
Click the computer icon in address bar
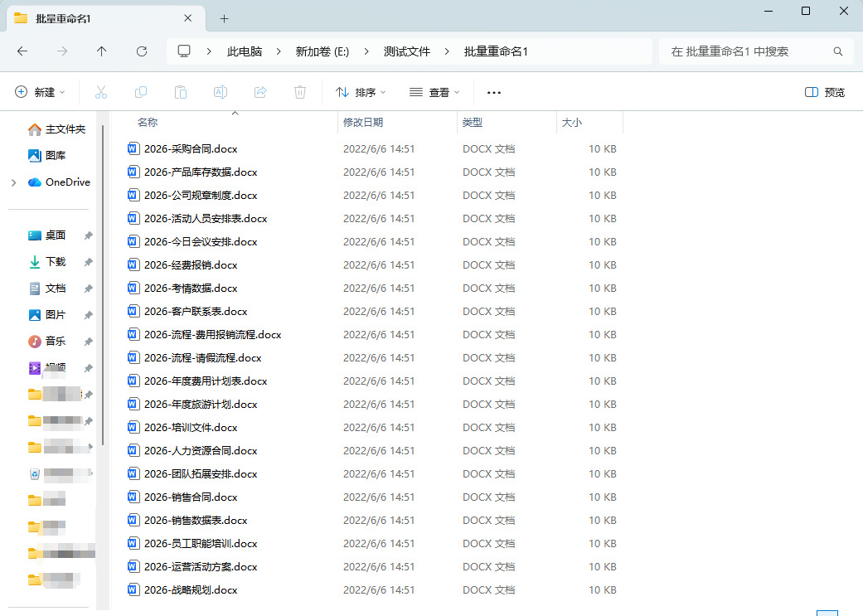pos(184,51)
